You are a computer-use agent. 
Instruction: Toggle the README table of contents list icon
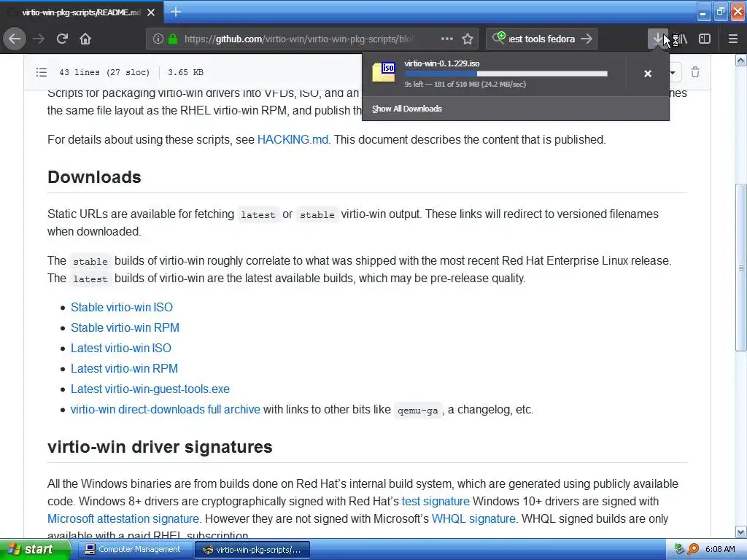[x=42, y=72]
